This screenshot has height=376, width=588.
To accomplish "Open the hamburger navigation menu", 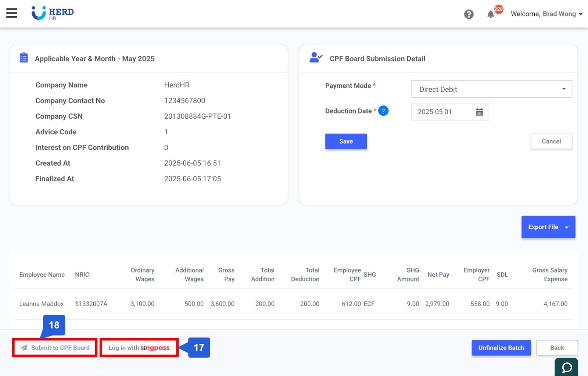I will pyautogui.click(x=12, y=13).
